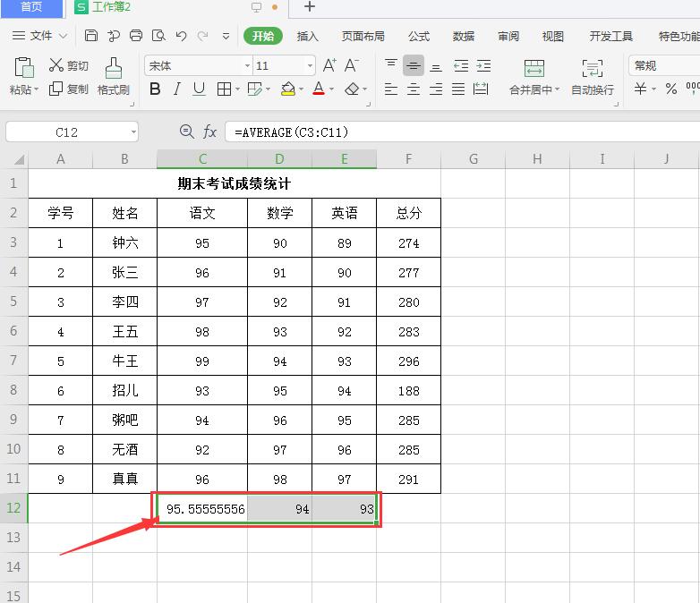This screenshot has height=603, width=700.
Task: Toggle vertical middle alignment
Action: tap(414, 65)
